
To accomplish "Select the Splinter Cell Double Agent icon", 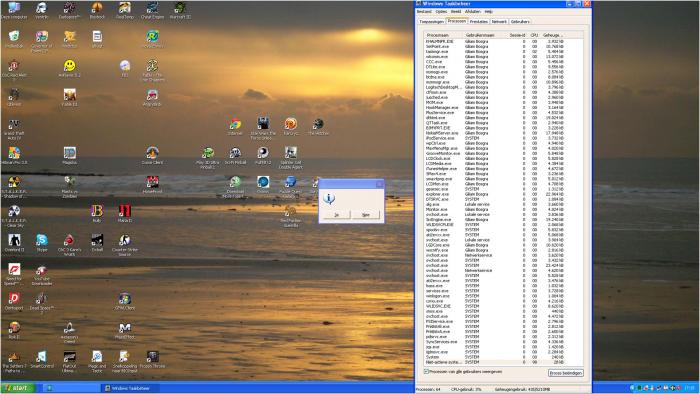I will pyautogui.click(x=291, y=158).
